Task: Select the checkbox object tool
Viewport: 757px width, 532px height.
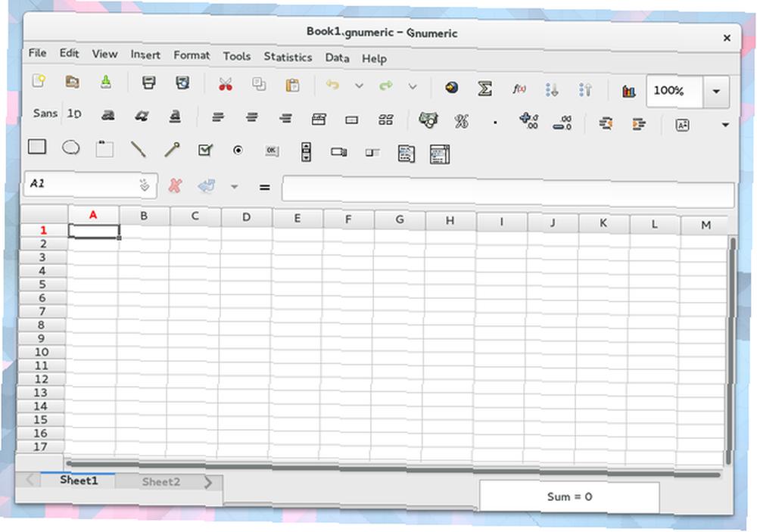Action: [x=206, y=150]
